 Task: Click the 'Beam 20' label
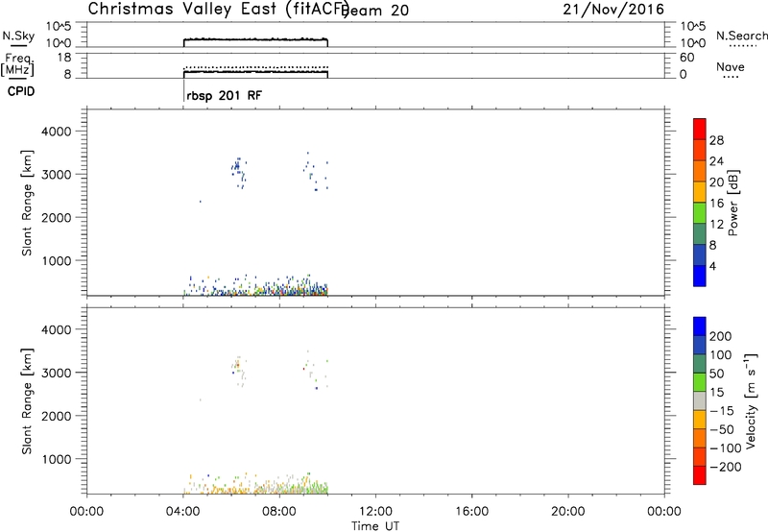375,10
